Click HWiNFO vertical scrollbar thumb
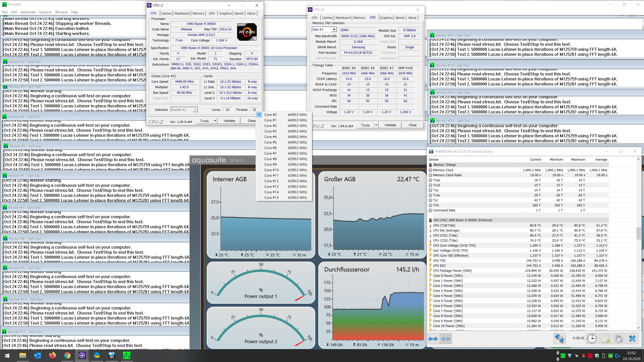Viewport: 644px width, 362px height. click(638, 233)
